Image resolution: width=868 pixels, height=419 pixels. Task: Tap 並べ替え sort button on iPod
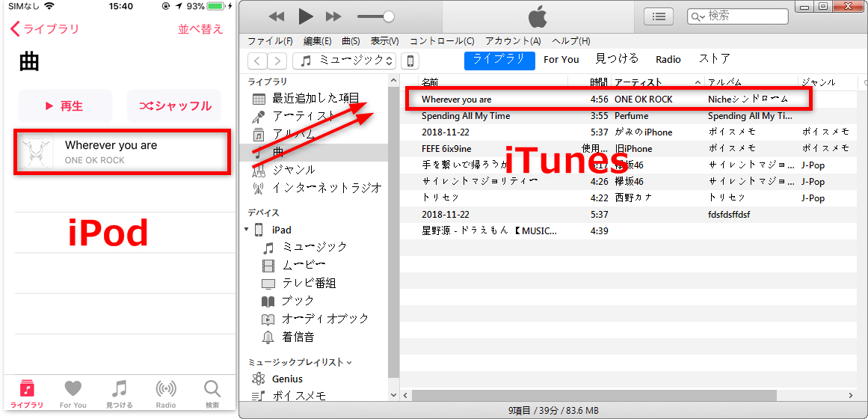point(200,29)
